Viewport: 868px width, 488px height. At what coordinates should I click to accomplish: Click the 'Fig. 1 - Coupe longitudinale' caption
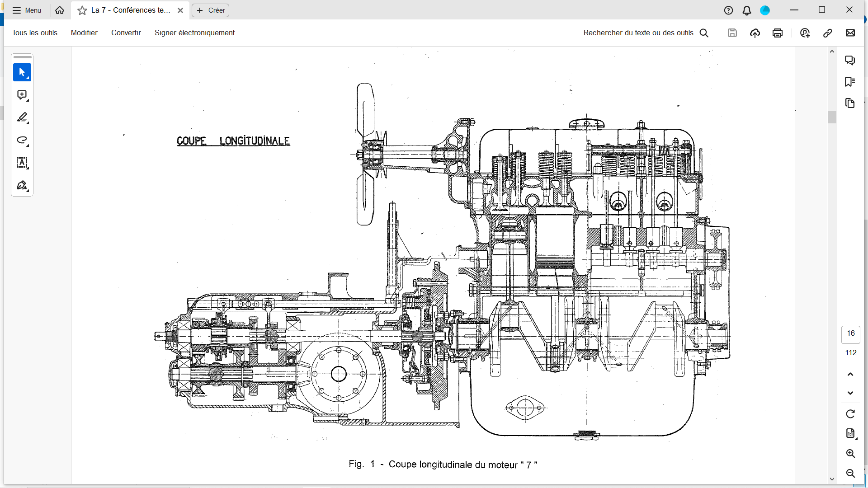click(443, 465)
